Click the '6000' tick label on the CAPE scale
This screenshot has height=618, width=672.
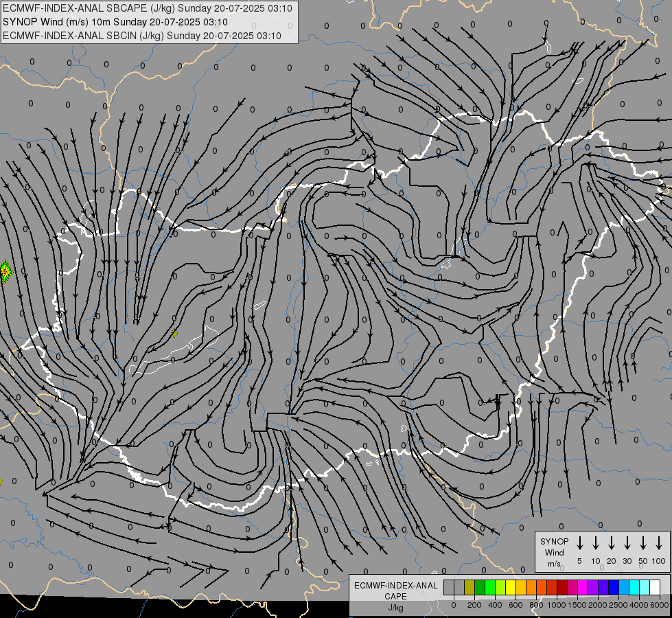(660, 605)
